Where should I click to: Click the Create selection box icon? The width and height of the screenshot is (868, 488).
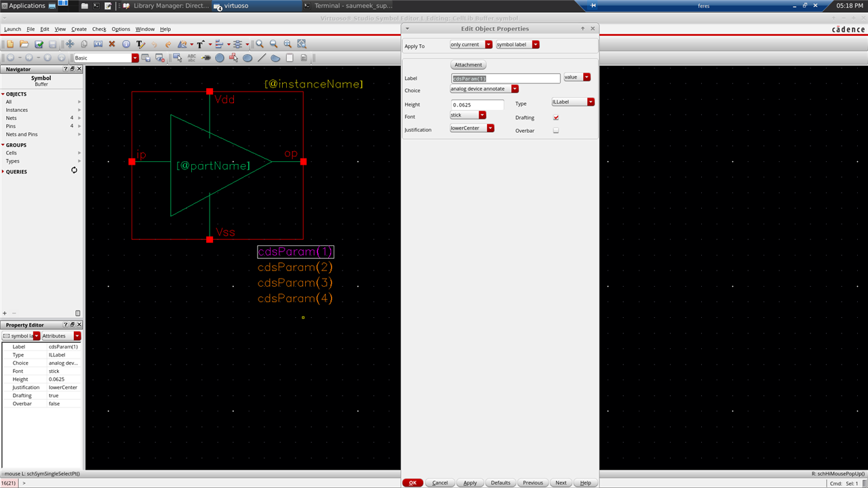178,58
